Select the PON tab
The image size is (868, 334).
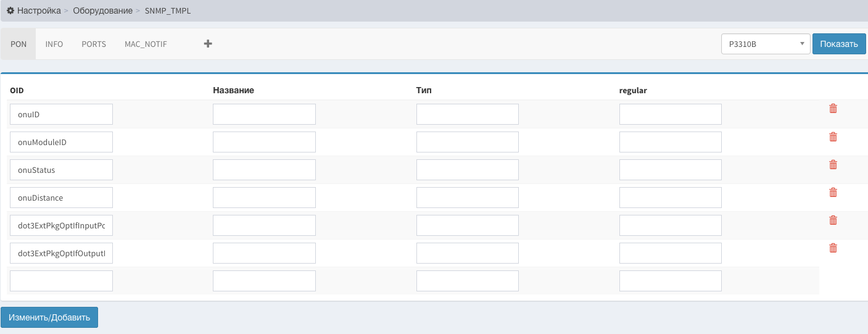[19, 44]
